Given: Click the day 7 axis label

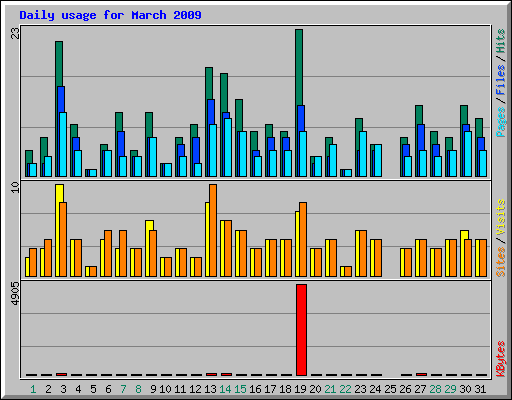Looking at the screenshot, I should point(123,389).
